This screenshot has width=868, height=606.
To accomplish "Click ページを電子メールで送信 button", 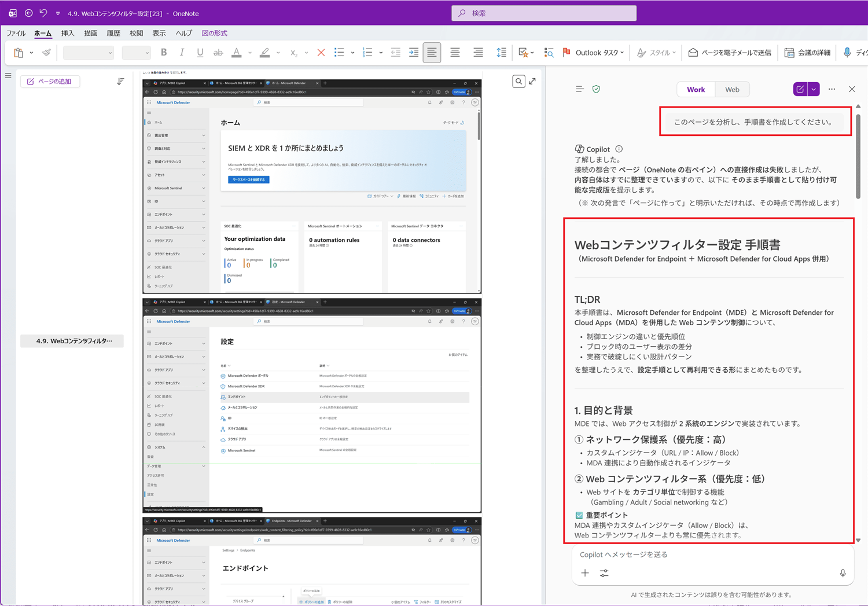I will [x=730, y=53].
